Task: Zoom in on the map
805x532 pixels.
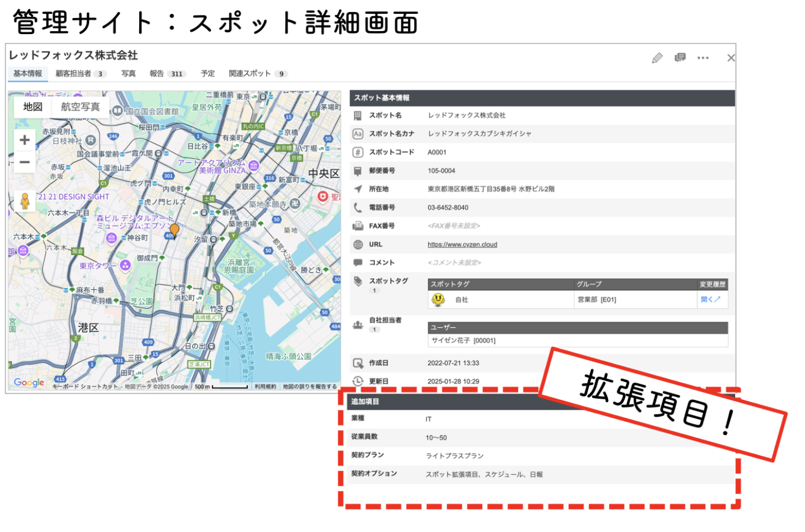Action: pyautogui.click(x=24, y=140)
